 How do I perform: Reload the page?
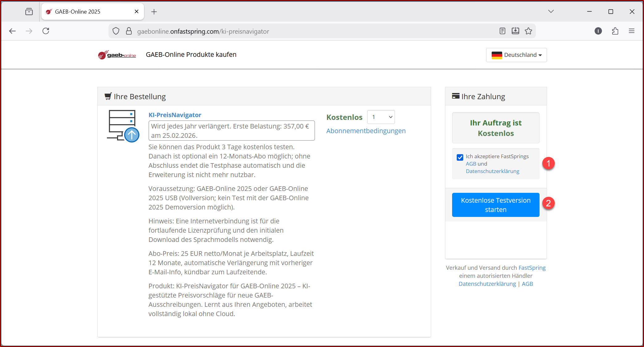click(46, 31)
